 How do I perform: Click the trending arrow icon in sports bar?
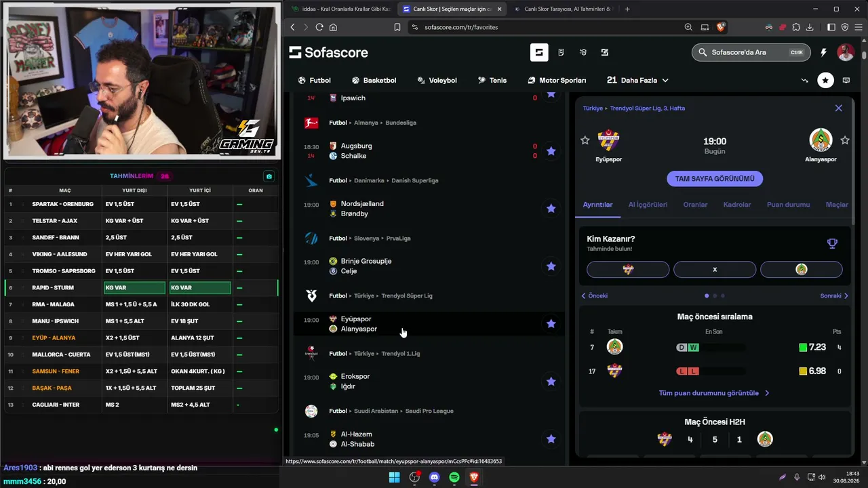pos(804,80)
